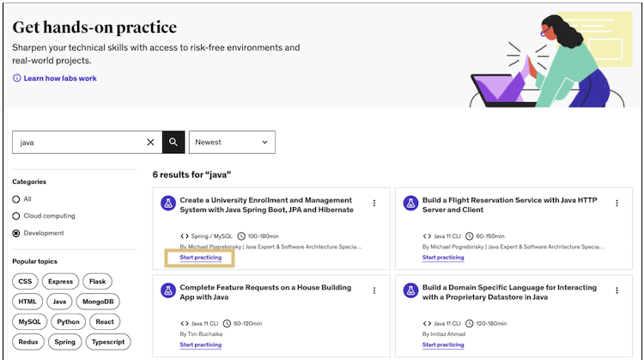Open options menu for Flight Reservation lab
644x360 pixels.
pyautogui.click(x=617, y=204)
